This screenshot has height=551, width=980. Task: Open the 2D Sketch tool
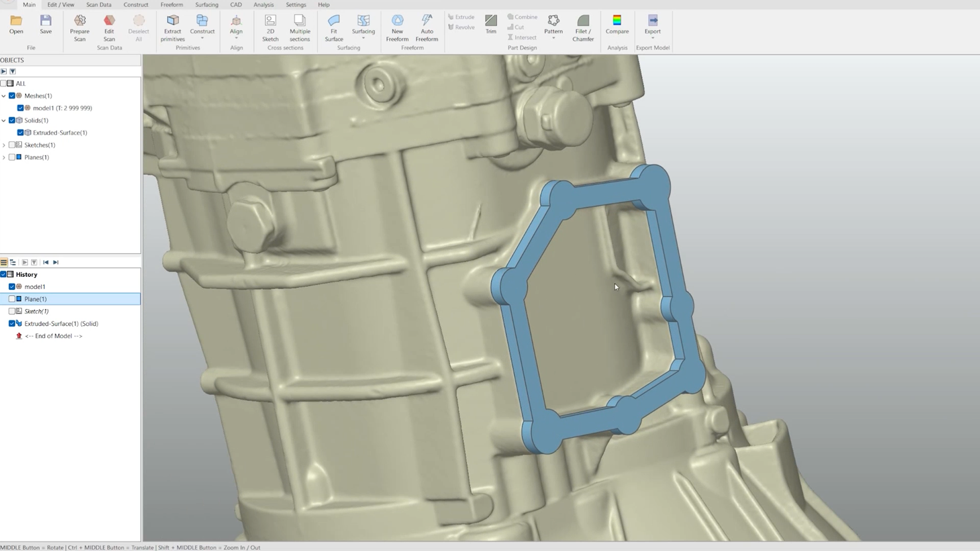(270, 20)
